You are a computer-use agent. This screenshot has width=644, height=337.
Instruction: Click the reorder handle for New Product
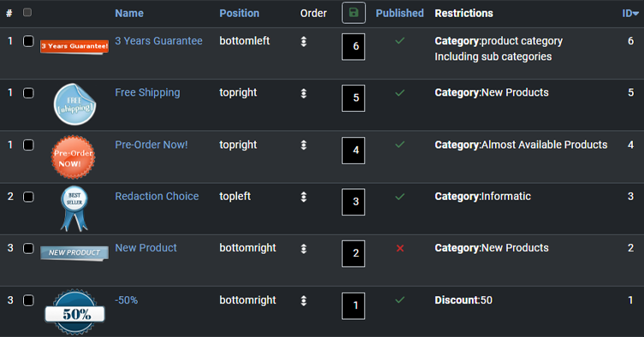point(303,249)
